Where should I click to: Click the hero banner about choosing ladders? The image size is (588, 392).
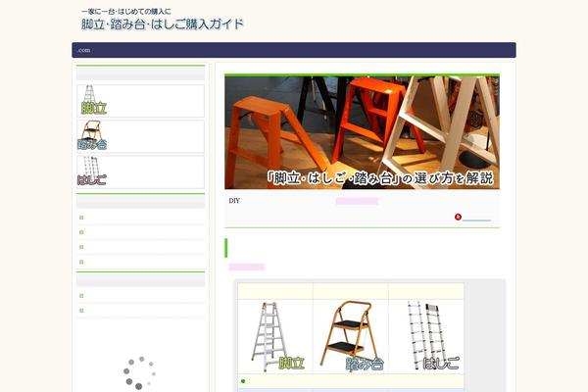362,132
